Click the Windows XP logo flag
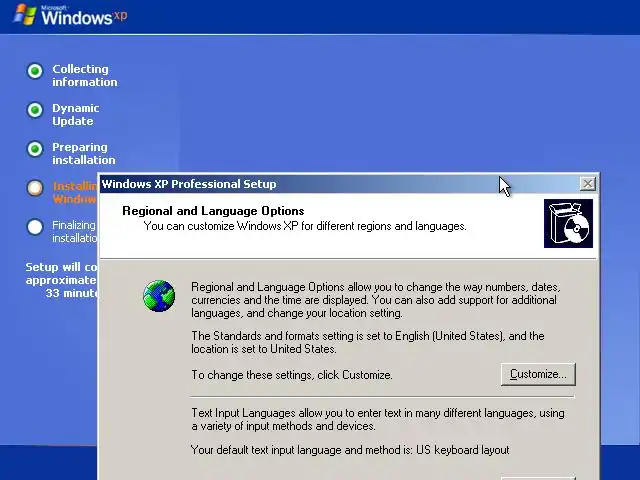The image size is (640, 480). (25, 16)
